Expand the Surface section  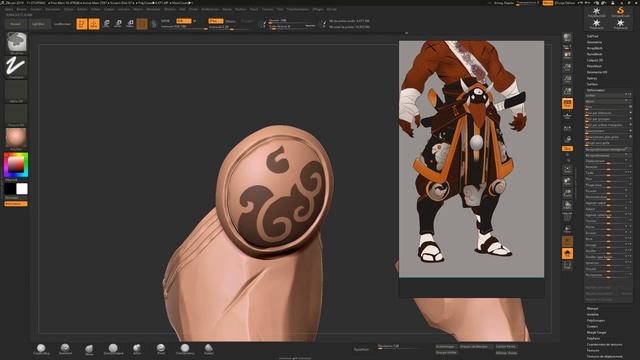[592, 84]
